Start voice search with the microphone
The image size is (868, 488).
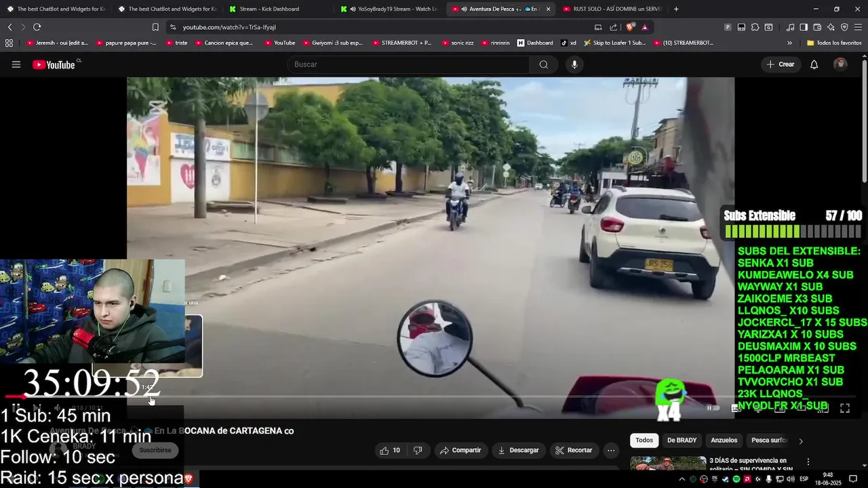[574, 64]
